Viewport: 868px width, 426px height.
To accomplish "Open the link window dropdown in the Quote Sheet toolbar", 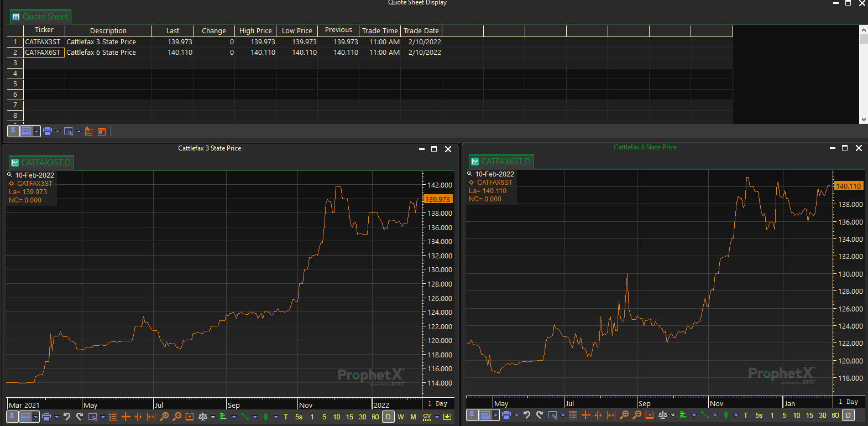I will [79, 131].
